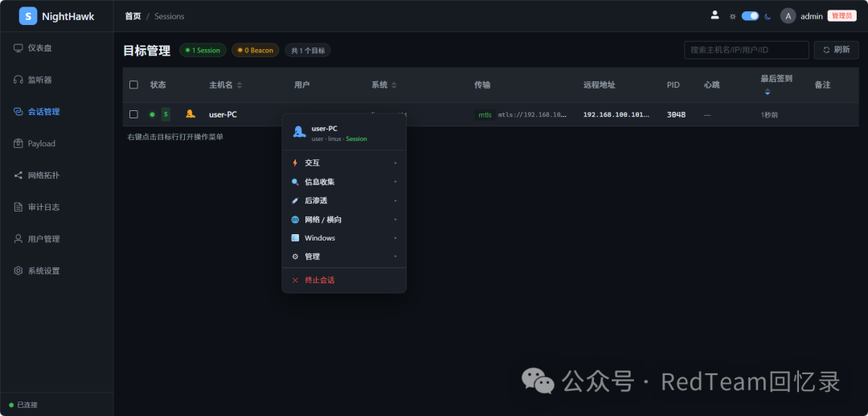The image size is (868, 416).
Task: Click the PID value 3048
Action: point(676,115)
